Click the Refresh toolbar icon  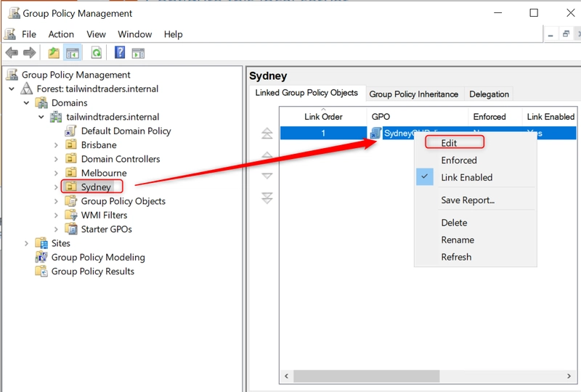[97, 53]
